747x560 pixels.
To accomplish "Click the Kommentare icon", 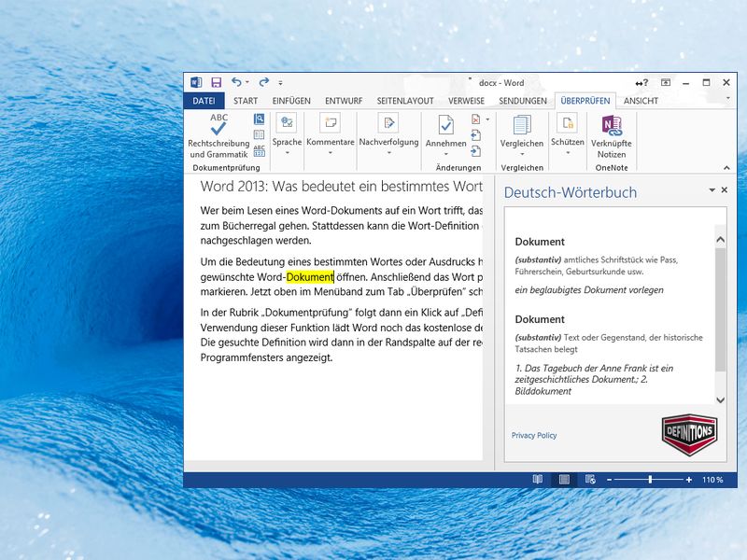I will pyautogui.click(x=331, y=122).
